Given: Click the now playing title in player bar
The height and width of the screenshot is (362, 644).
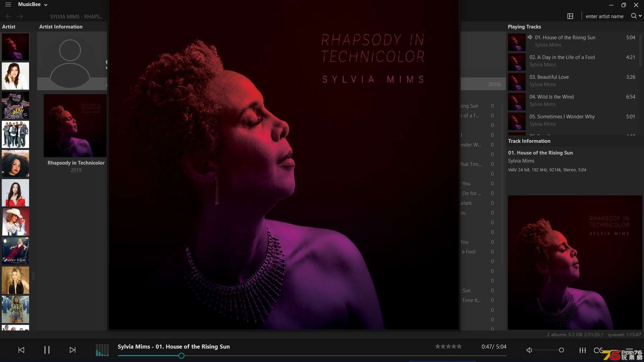Looking at the screenshot, I should coord(173,346).
